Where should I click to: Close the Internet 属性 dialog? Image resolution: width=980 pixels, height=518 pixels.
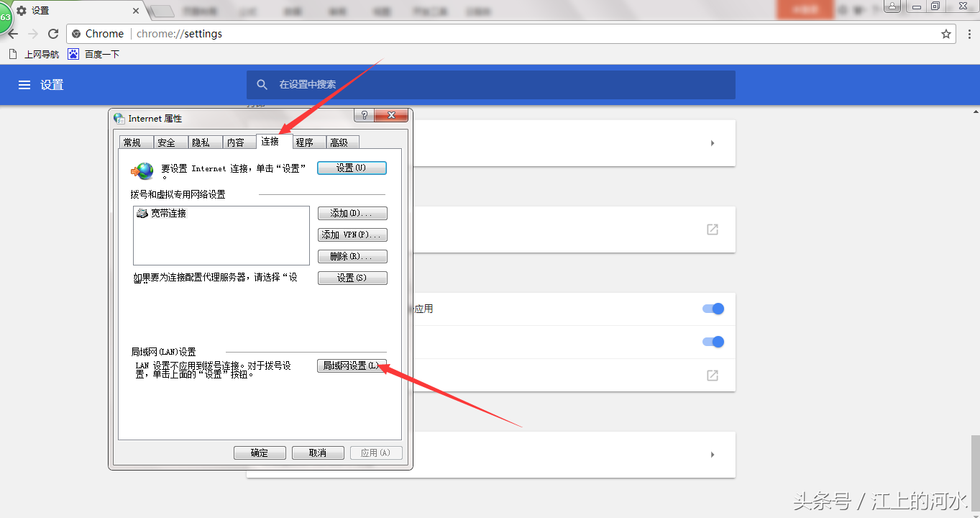[391, 116]
